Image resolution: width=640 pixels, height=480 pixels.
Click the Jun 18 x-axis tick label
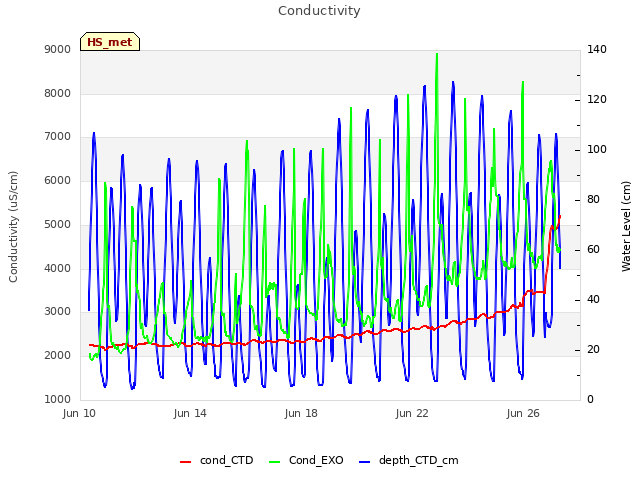(x=301, y=413)
